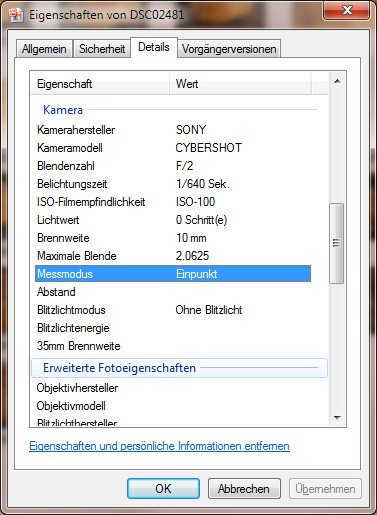
Task: Click the scroll up arrow in properties list
Action: tap(337, 81)
